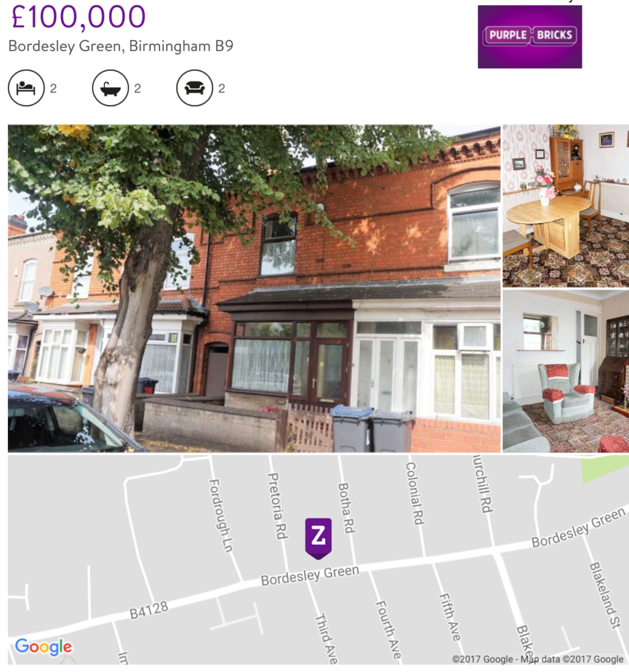
Task: Click the Google logo on the map
Action: (43, 647)
